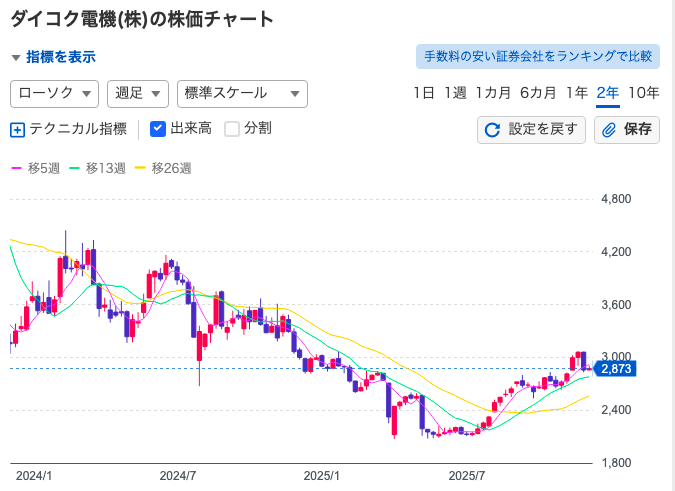Open the ローソク chart type dropdown
The height and width of the screenshot is (491, 675).
coord(54,93)
